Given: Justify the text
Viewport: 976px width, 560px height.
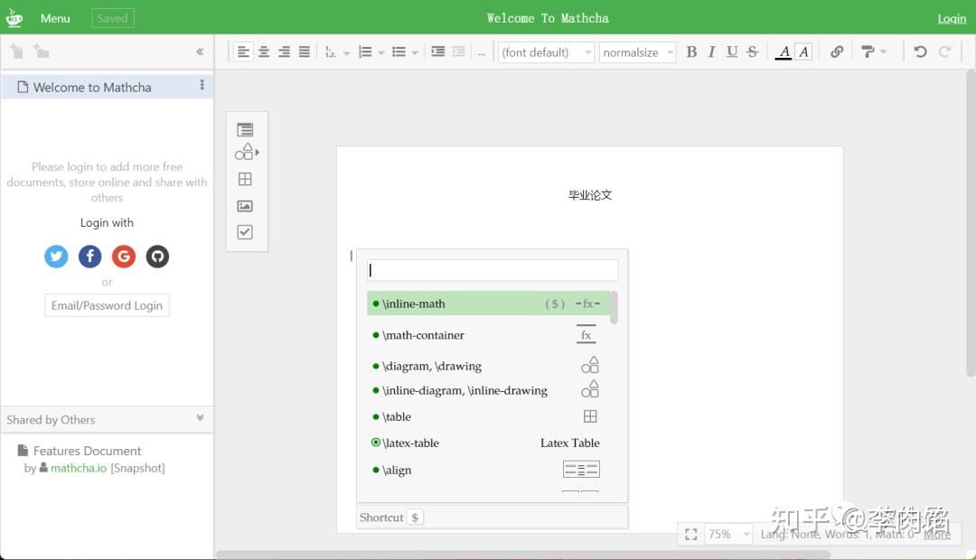Looking at the screenshot, I should coord(304,51).
